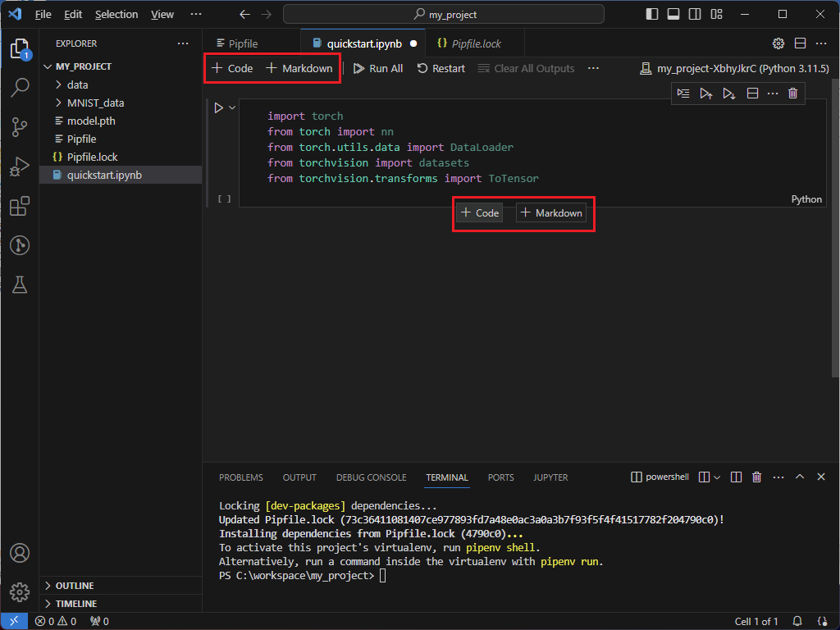Collapse the MY_PROJECT folder section
Viewport: 840px width, 630px height.
(x=121, y=66)
